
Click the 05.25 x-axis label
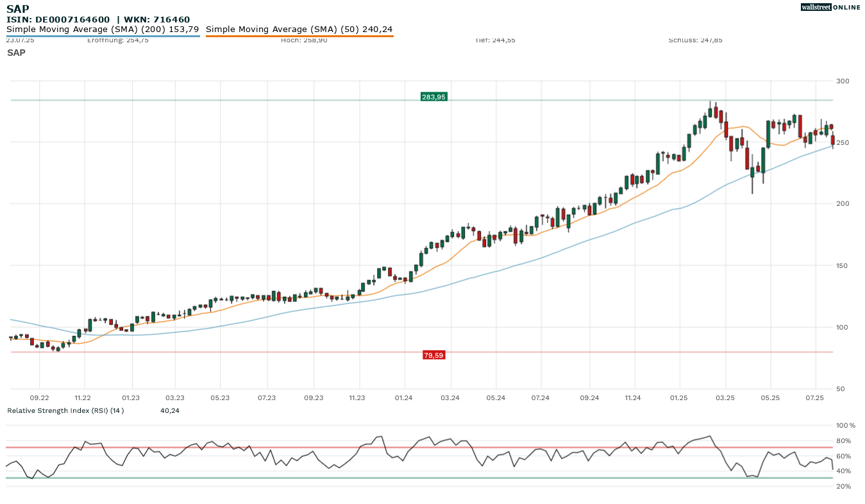(770, 398)
